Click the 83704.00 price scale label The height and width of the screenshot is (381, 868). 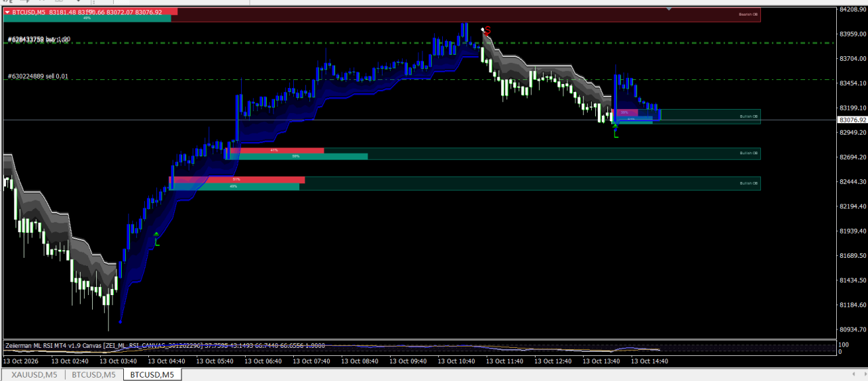852,59
